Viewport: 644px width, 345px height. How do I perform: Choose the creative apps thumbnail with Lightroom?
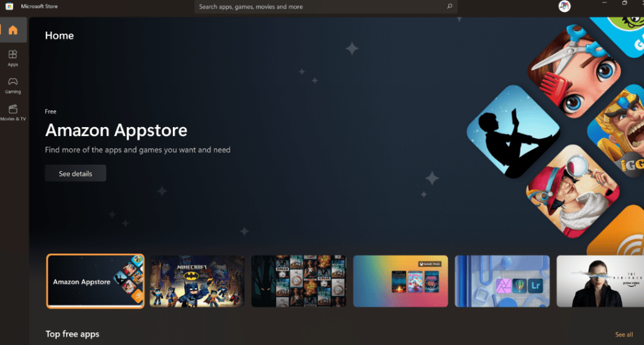coord(502,281)
